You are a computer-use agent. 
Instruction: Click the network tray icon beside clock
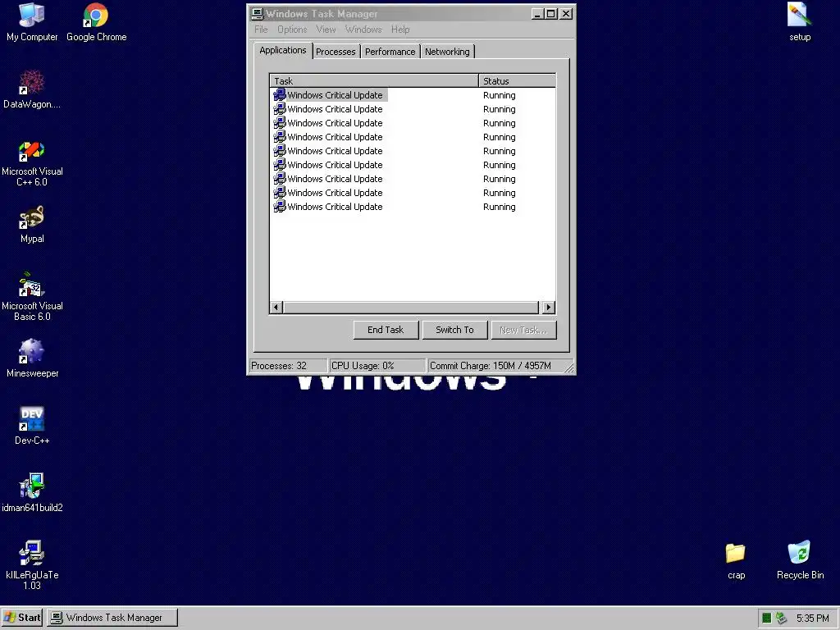point(781,618)
